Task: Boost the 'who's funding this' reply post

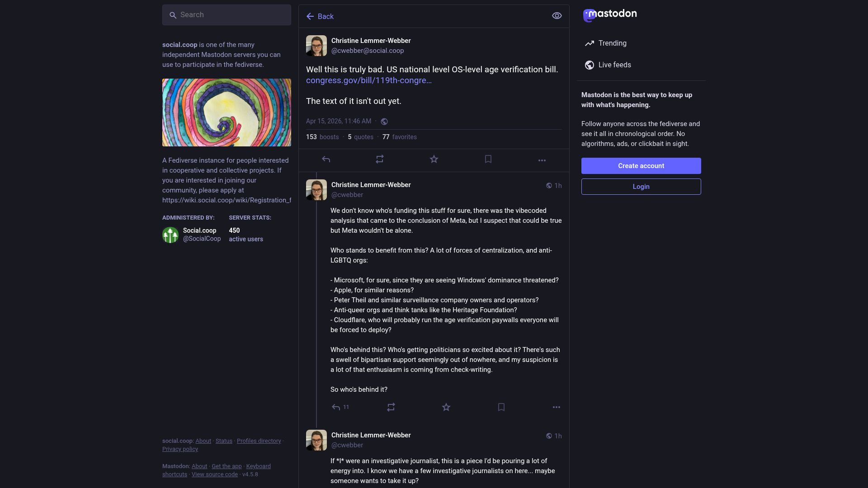Action: (391, 407)
